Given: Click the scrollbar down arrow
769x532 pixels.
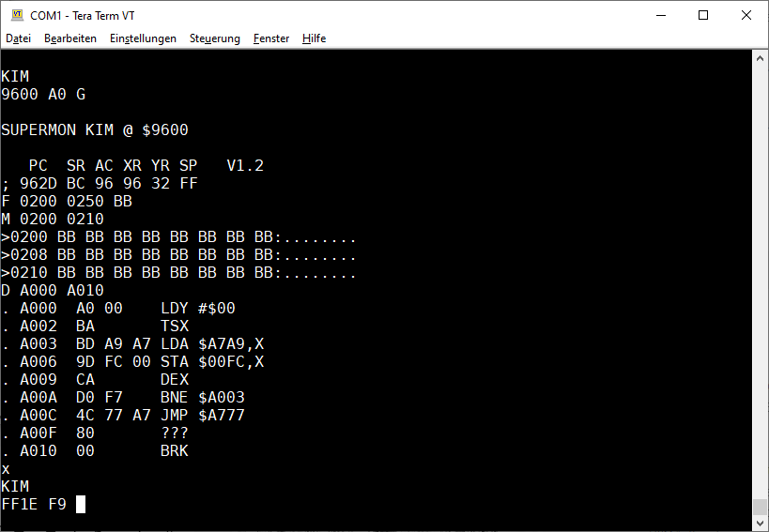Looking at the screenshot, I should tap(761, 524).
